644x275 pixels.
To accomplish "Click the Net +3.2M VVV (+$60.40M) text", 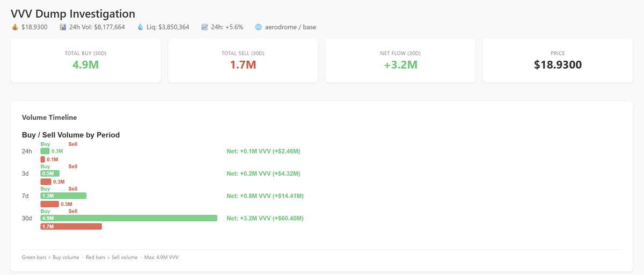I will click(265, 218).
